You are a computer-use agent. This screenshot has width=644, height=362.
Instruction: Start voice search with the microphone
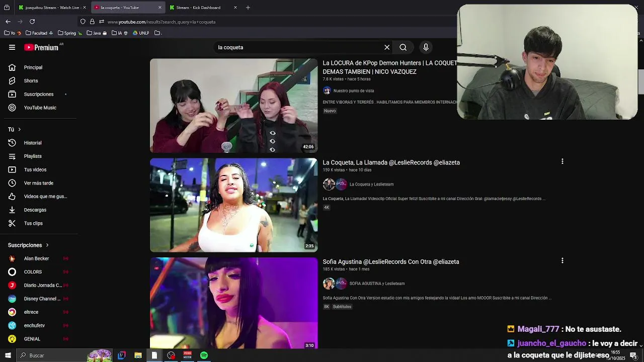point(426,47)
